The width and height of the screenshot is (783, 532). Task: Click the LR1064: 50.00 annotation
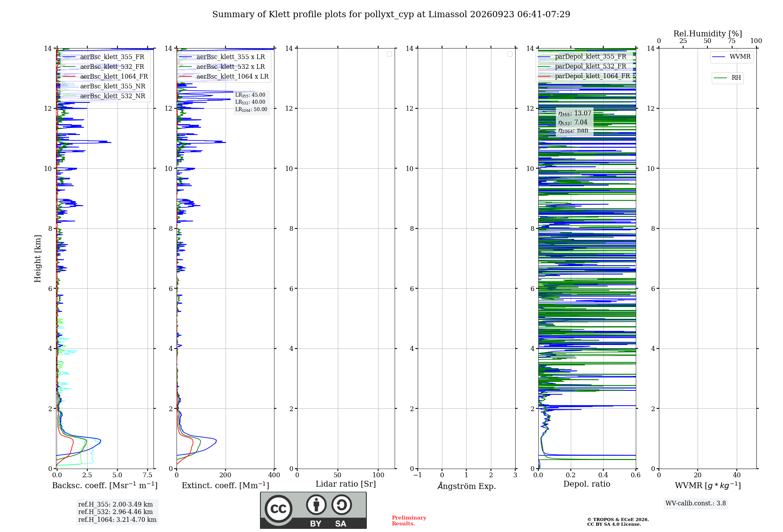click(x=251, y=110)
